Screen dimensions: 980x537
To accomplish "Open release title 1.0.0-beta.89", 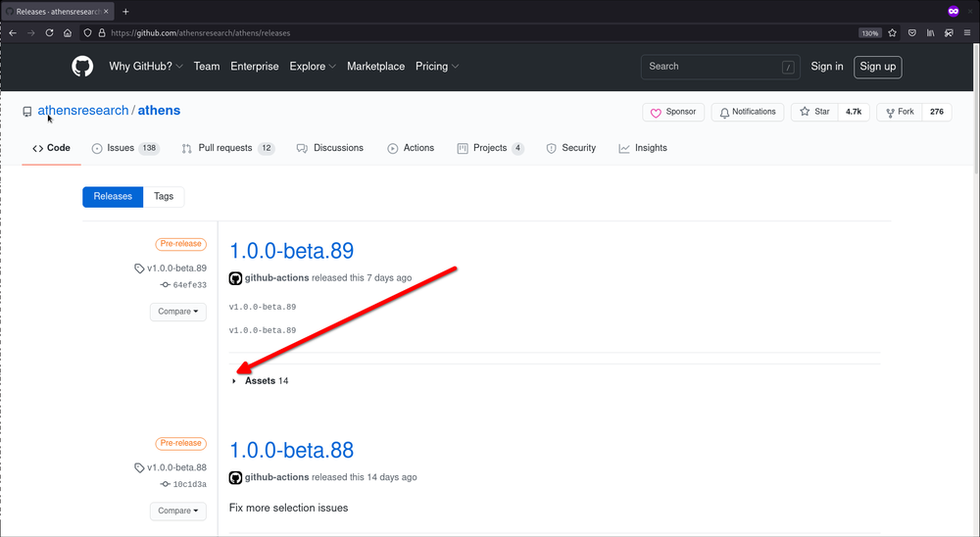I will (x=291, y=251).
